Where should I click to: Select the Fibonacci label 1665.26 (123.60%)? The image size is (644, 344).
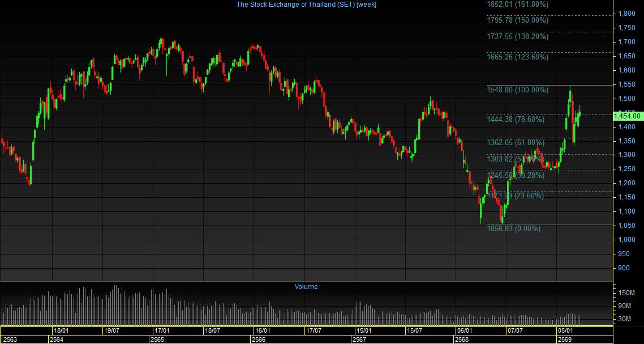click(517, 57)
